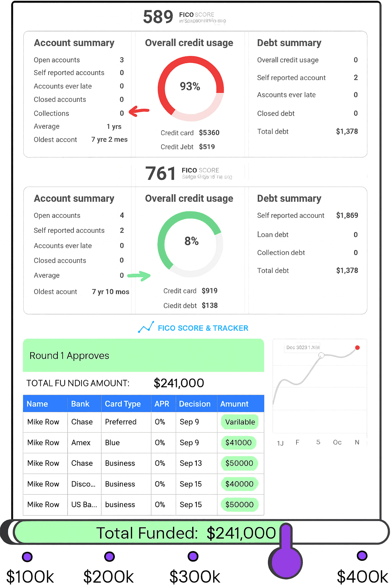Click the Ciedit debt $138 value
Viewport: 392px width, 588px height.
[x=210, y=305]
